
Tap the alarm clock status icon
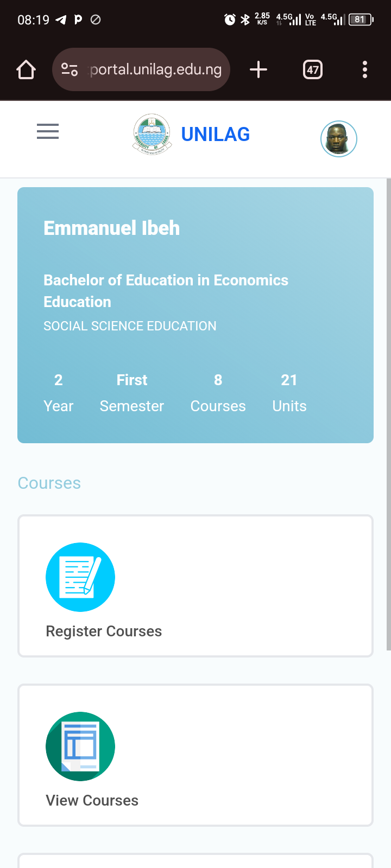pyautogui.click(x=230, y=20)
